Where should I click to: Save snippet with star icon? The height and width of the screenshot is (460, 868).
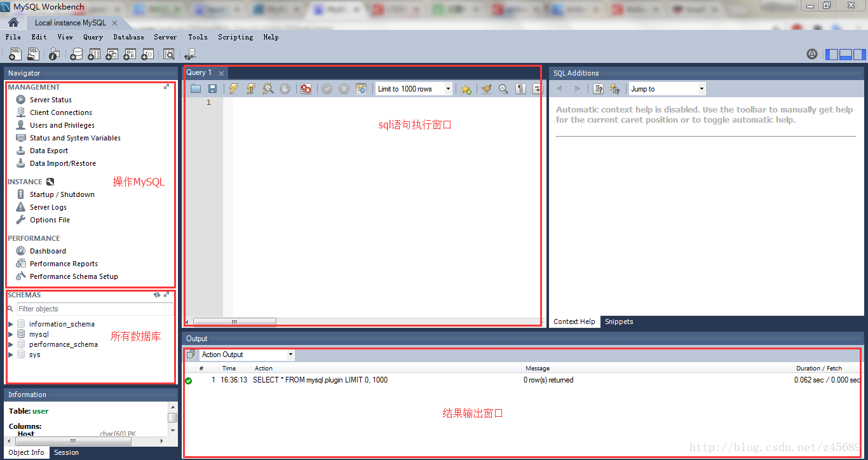pyautogui.click(x=466, y=89)
